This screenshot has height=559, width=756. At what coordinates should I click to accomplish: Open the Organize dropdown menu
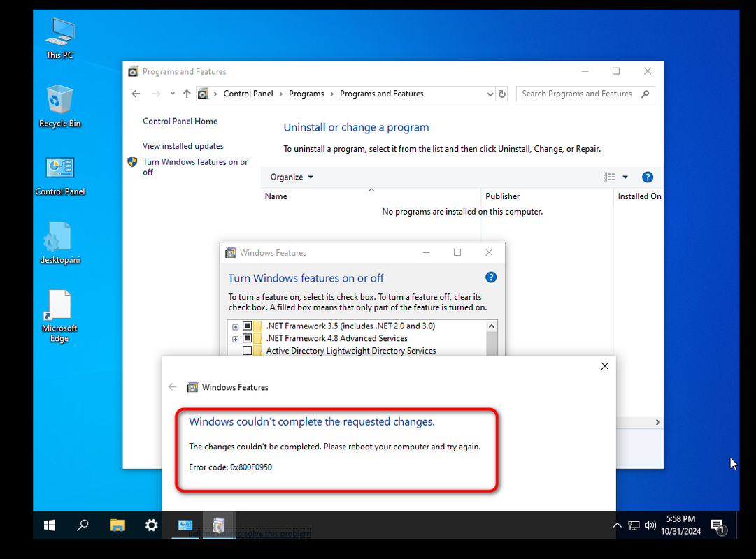pyautogui.click(x=292, y=177)
